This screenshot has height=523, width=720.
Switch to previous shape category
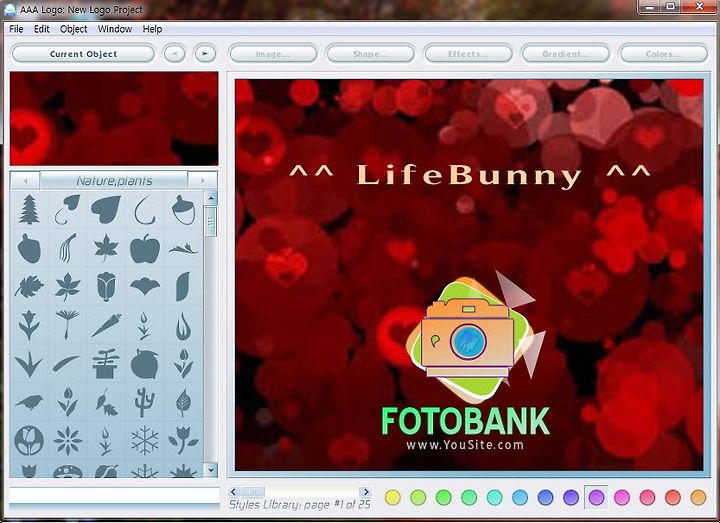(x=25, y=180)
